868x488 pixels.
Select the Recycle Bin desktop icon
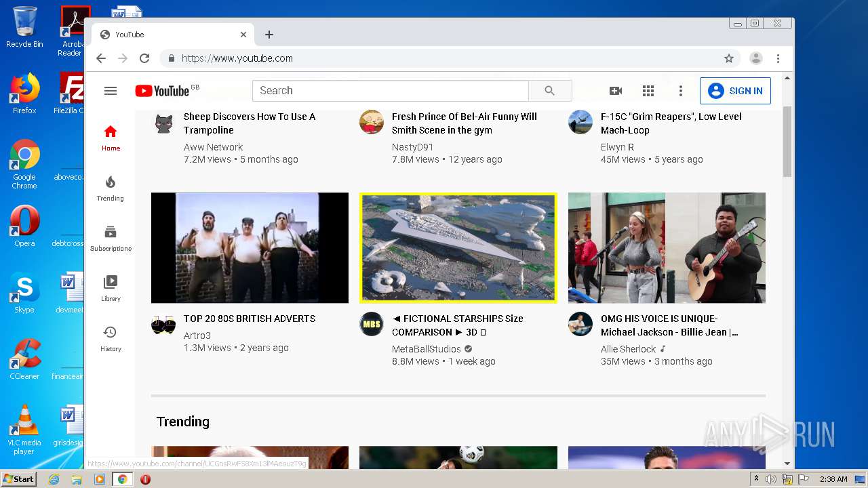coord(24,27)
